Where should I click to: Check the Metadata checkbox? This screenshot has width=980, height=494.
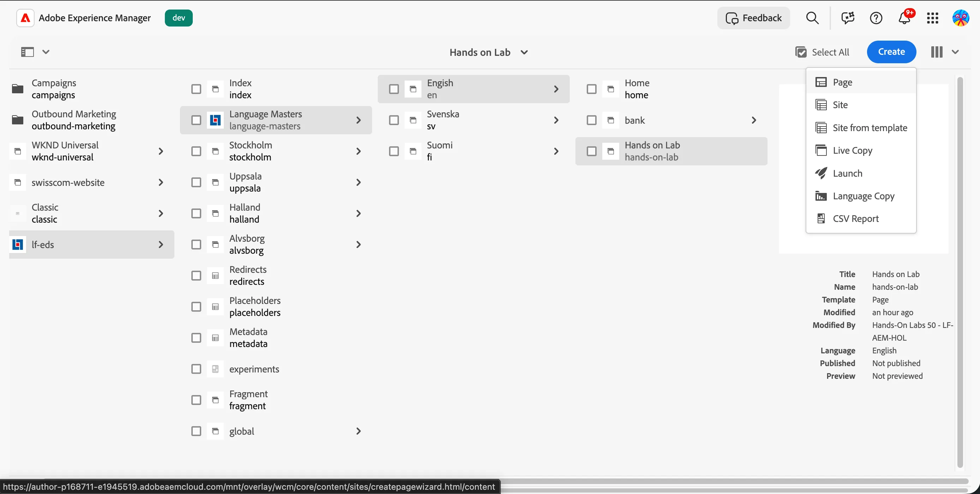point(196,338)
